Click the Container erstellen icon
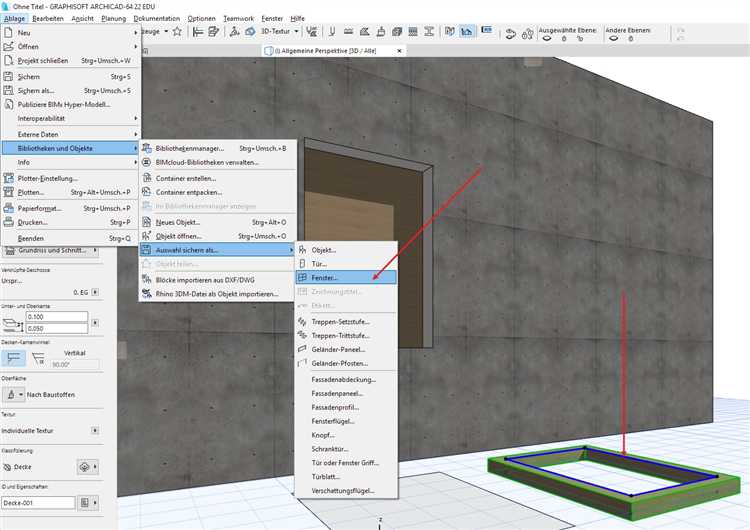This screenshot has height=530, width=750. click(x=147, y=178)
